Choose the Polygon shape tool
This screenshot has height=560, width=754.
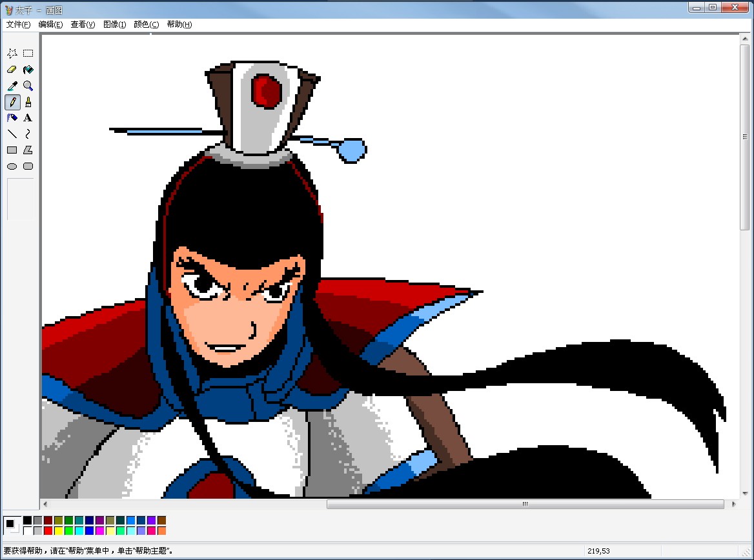point(28,150)
